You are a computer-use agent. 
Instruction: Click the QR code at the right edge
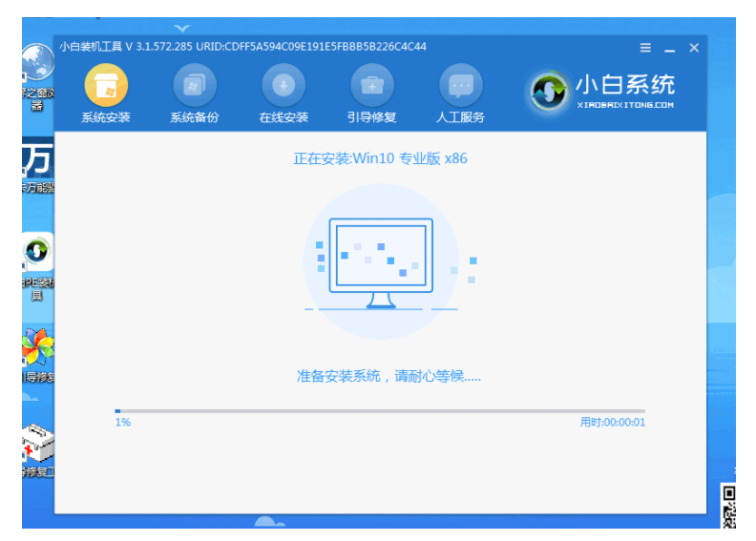[x=729, y=505]
